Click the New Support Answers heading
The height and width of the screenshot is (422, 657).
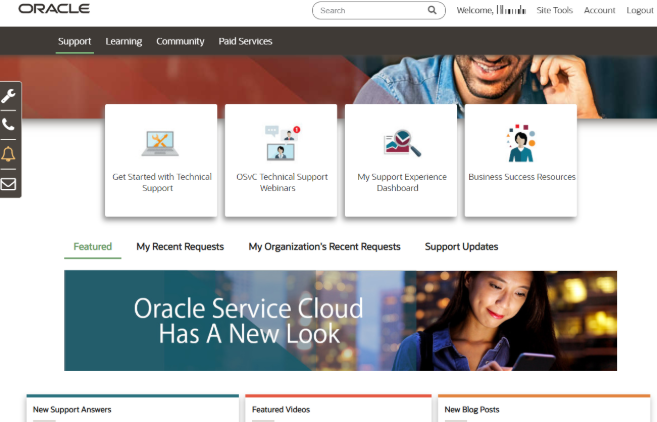coord(72,409)
